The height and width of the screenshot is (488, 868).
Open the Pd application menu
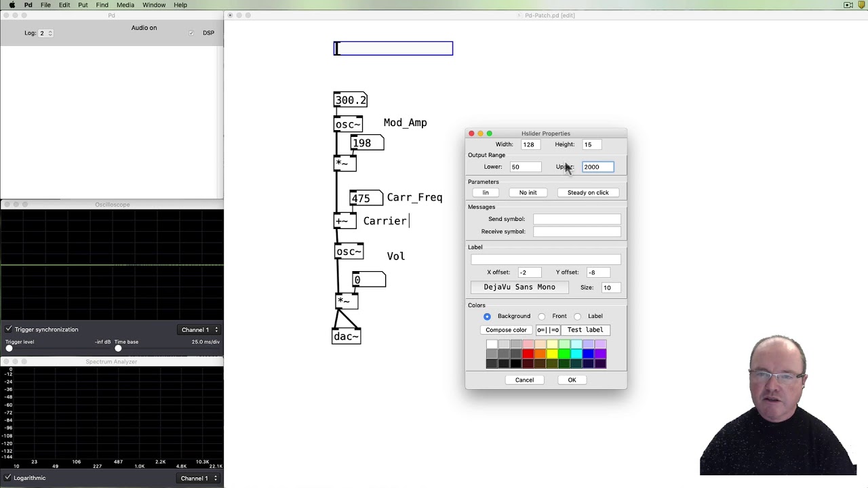tap(28, 5)
